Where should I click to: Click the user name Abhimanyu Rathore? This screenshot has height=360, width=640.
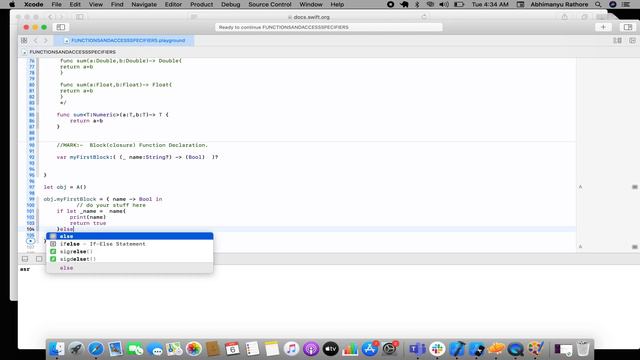click(x=559, y=4)
